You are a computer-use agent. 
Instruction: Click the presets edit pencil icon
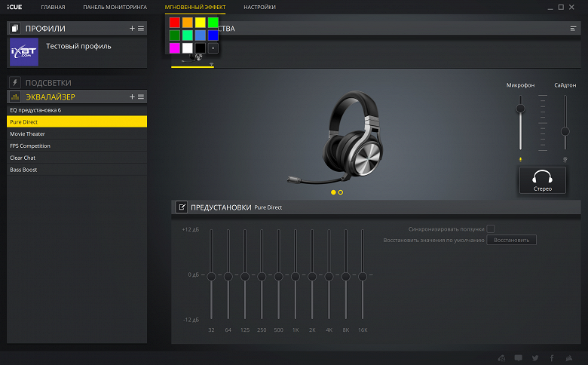click(182, 207)
